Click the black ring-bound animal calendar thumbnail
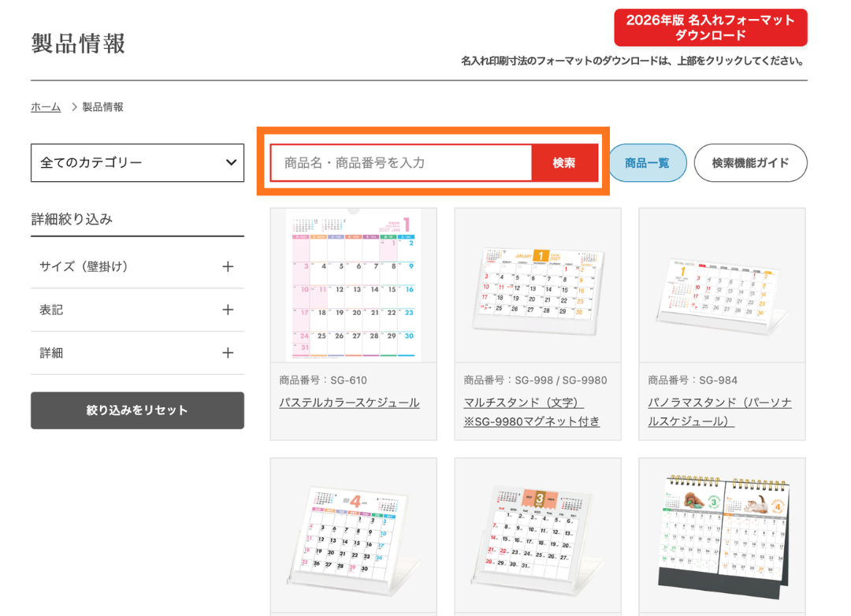The width and height of the screenshot is (851, 616). pyautogui.click(x=722, y=536)
